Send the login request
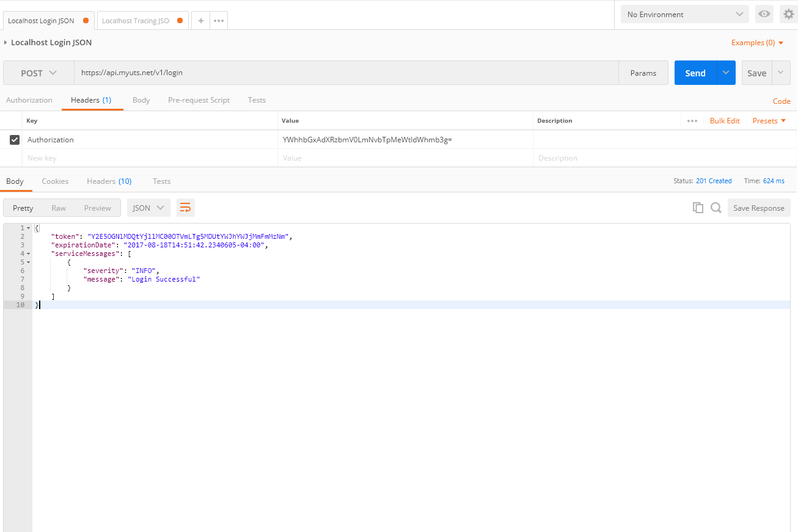The height and width of the screenshot is (532, 798). click(695, 72)
